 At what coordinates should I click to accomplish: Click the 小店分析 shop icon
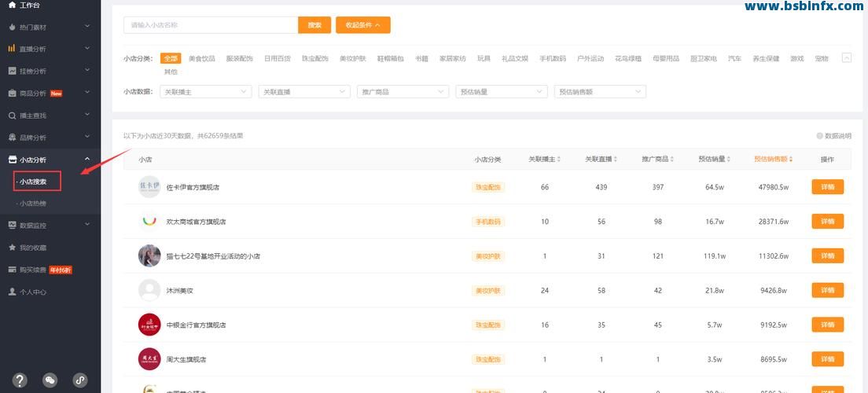coord(12,160)
